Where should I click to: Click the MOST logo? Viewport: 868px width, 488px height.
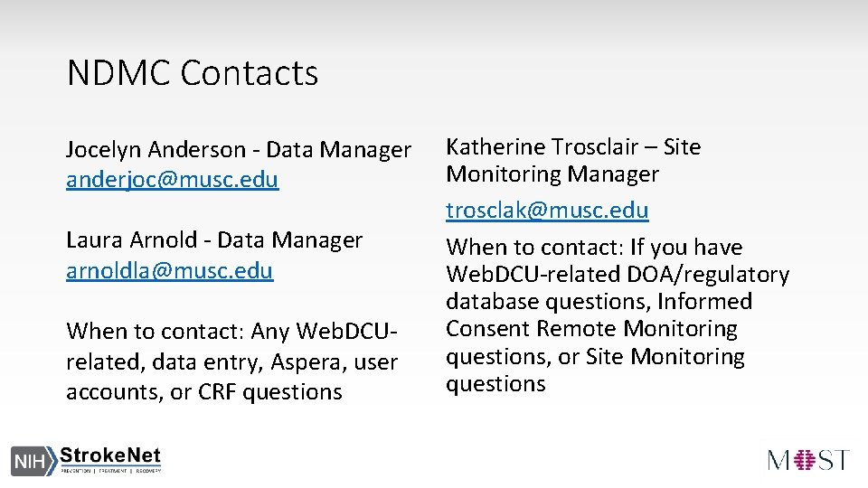(x=808, y=460)
